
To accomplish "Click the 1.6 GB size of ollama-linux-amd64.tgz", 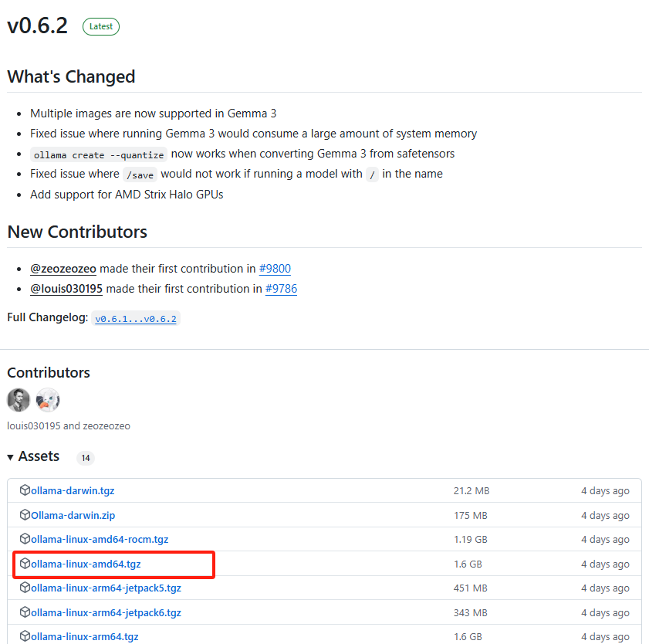I will click(468, 564).
